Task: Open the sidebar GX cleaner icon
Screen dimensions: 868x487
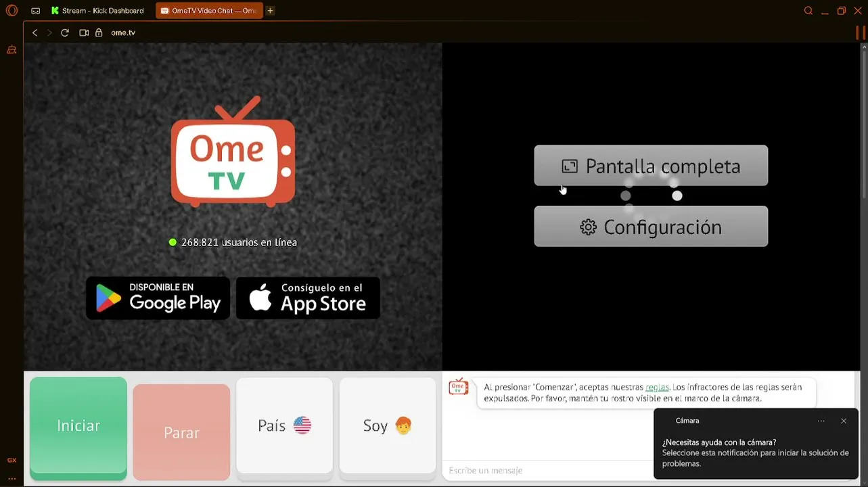Action: (x=12, y=50)
